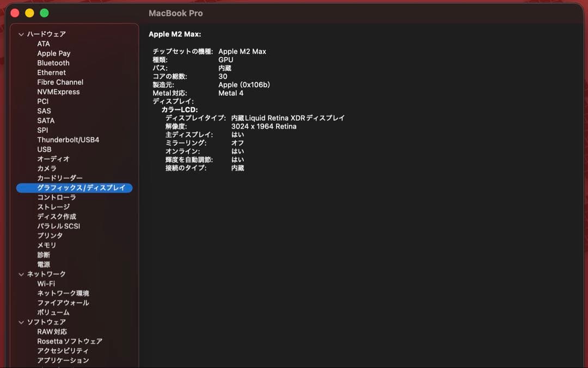Collapse the ソフトウェア section
588x368 pixels.
coord(21,322)
